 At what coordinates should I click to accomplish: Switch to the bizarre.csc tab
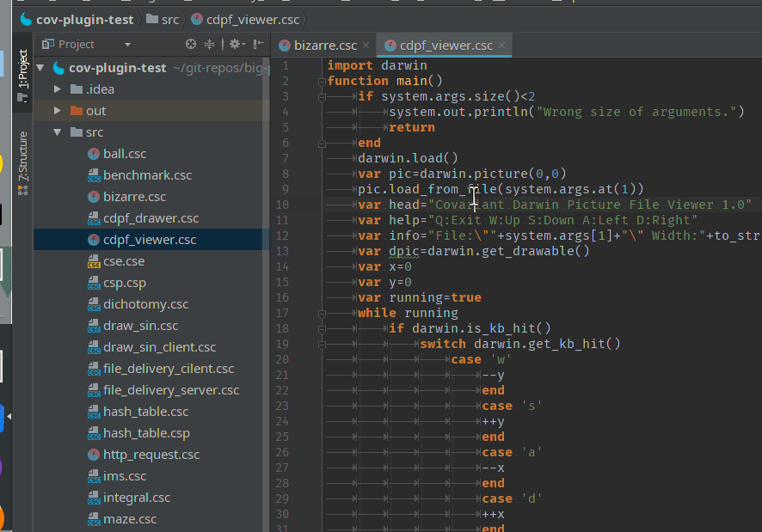pyautogui.click(x=324, y=46)
